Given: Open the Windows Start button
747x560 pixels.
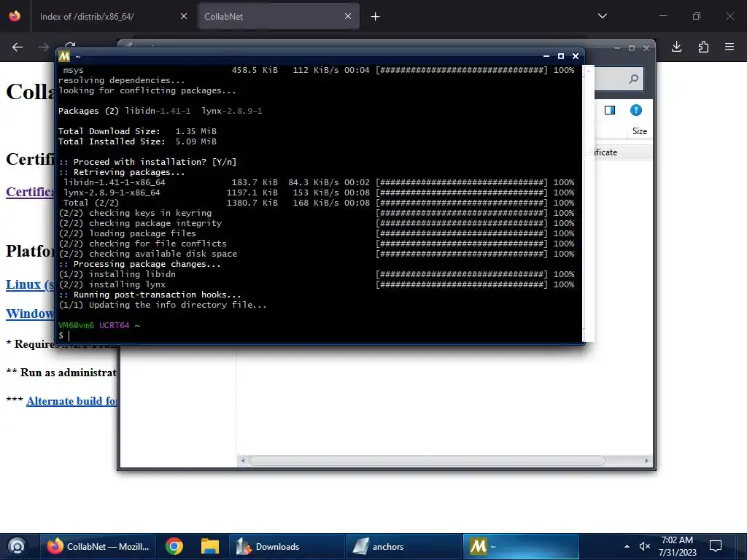Looking at the screenshot, I should coord(17,546).
